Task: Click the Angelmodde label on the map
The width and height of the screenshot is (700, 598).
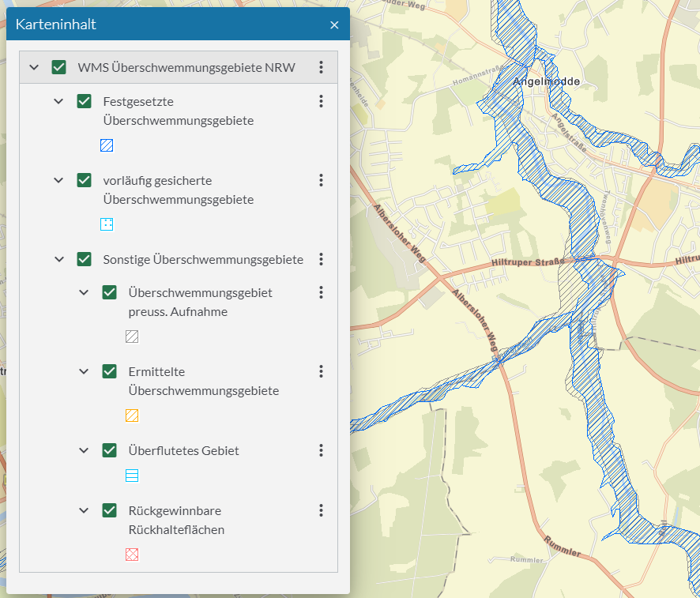Action: click(546, 81)
